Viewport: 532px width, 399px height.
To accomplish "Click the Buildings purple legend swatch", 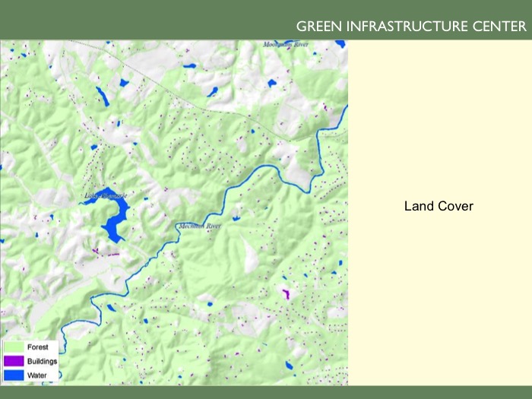I will [14, 361].
